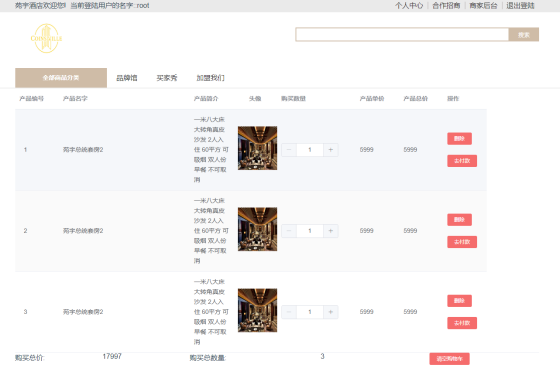Click the quantity field in row 1
The image size is (560, 378).
pyautogui.click(x=310, y=150)
